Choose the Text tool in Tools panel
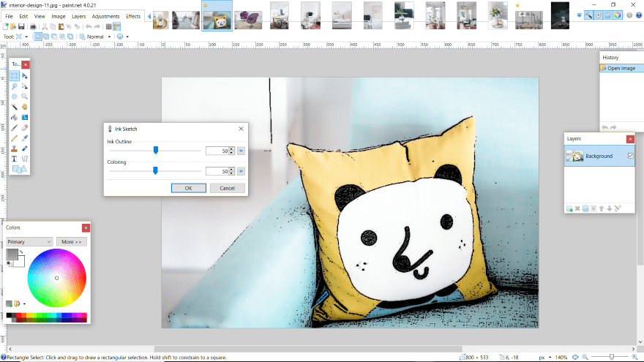Image resolution: width=644 pixels, height=362 pixels. (15, 158)
